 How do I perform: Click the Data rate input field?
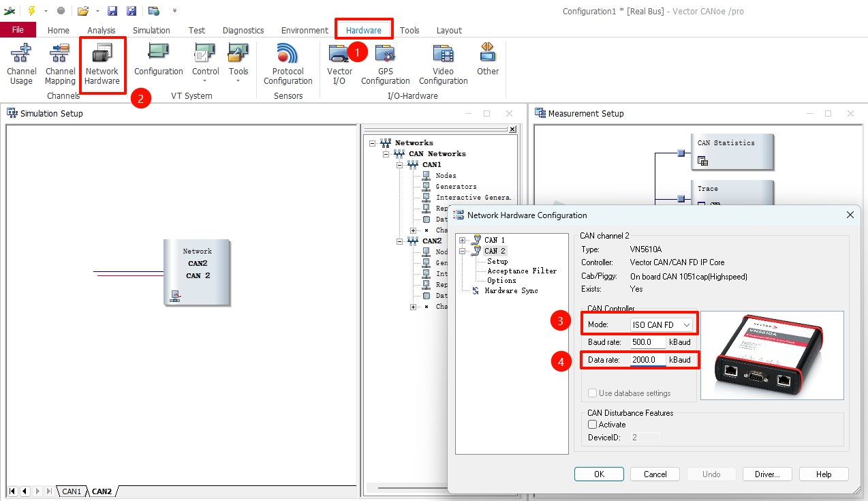[647, 360]
